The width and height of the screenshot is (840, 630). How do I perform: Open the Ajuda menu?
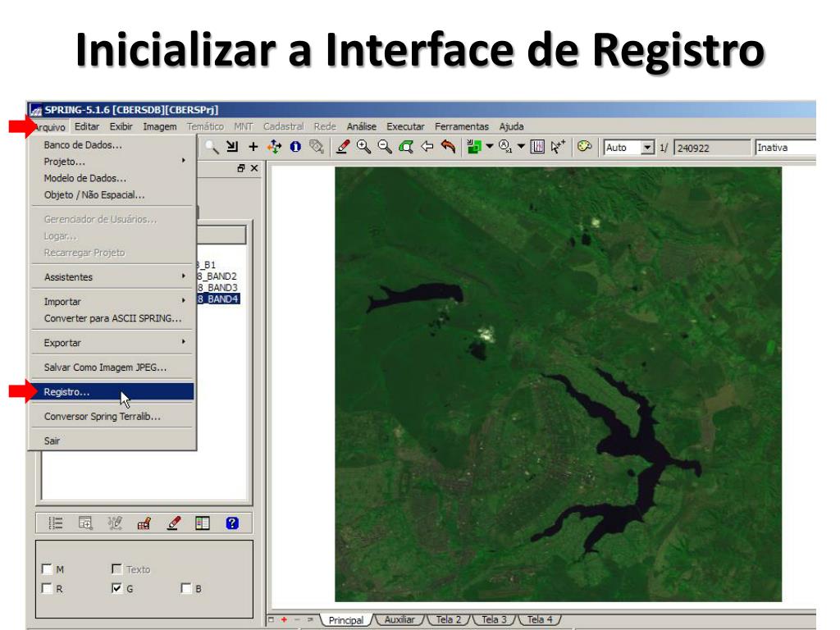512,126
